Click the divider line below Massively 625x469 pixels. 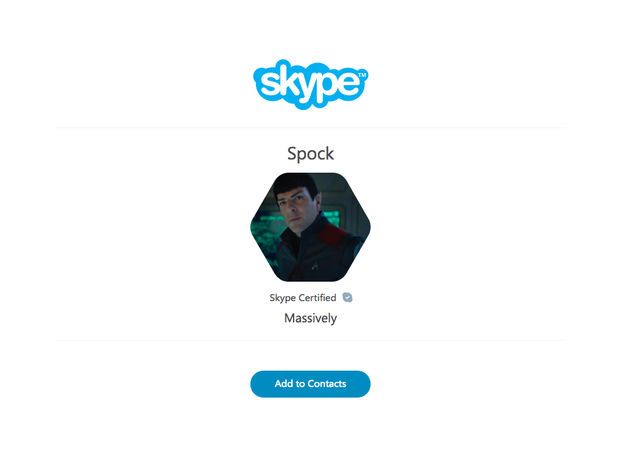311,340
